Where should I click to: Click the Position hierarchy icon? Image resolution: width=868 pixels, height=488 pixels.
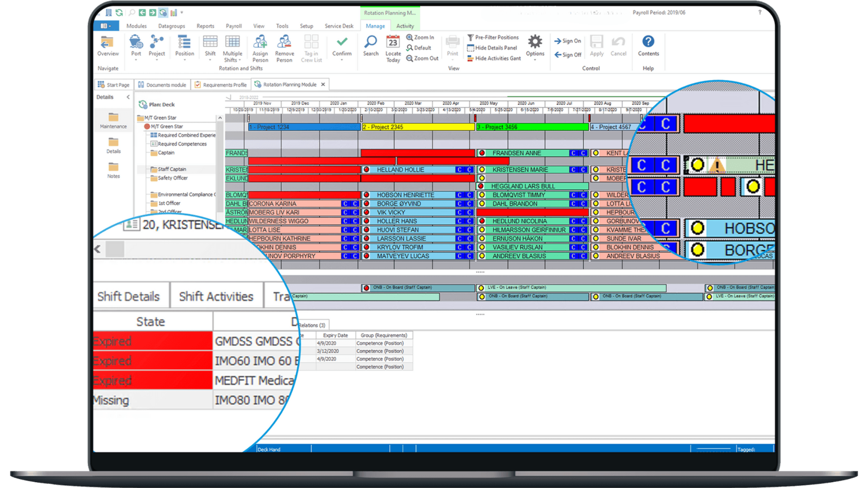pos(184,42)
